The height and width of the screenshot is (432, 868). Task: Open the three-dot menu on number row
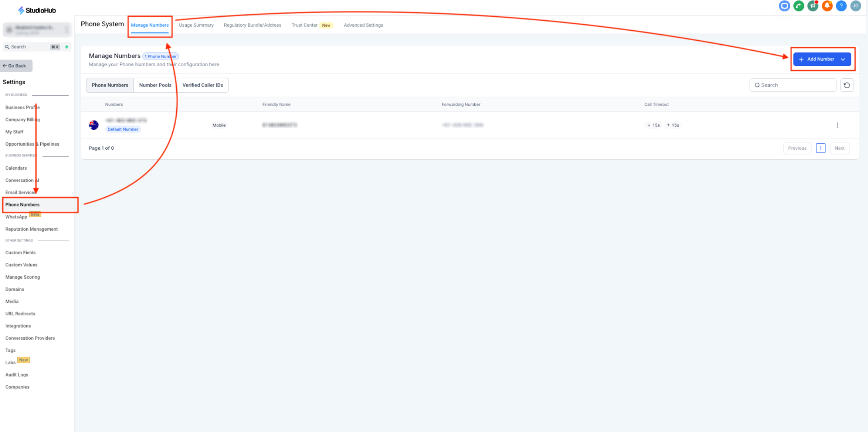[837, 125]
